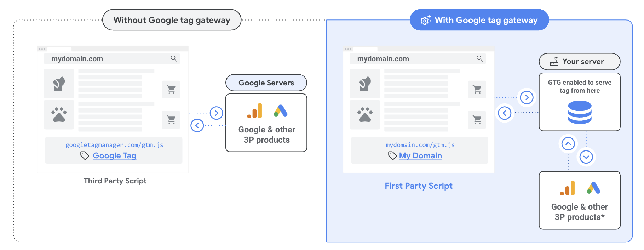The width and height of the screenshot is (644, 250).
Task: Click the three-dot window controls of left browser
Action: tap(42, 49)
